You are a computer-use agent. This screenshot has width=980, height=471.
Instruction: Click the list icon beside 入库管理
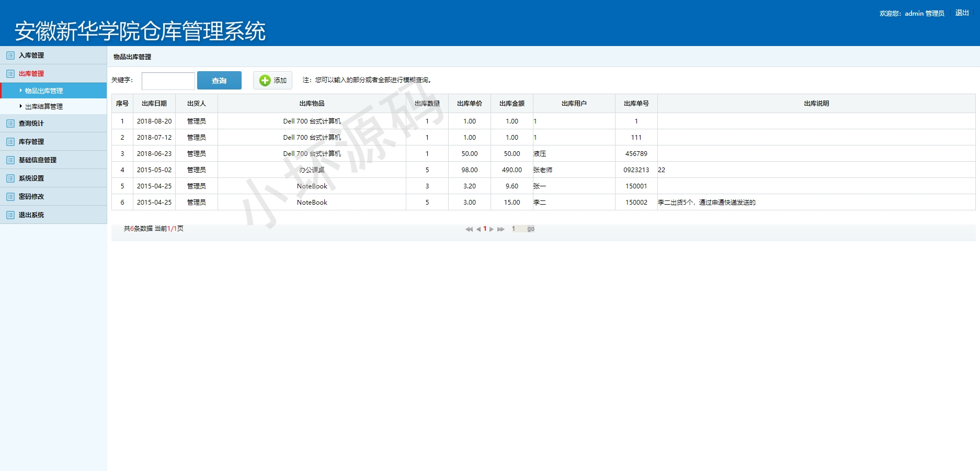(10, 55)
